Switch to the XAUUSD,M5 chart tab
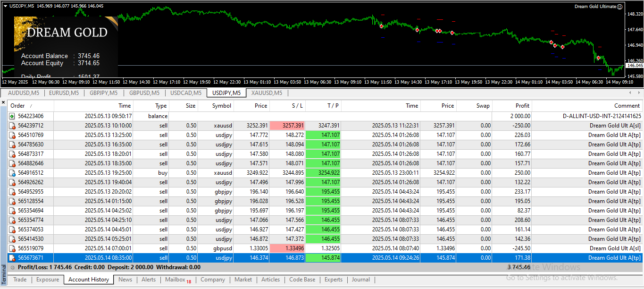The width and height of the screenshot is (644, 289). coord(267,93)
